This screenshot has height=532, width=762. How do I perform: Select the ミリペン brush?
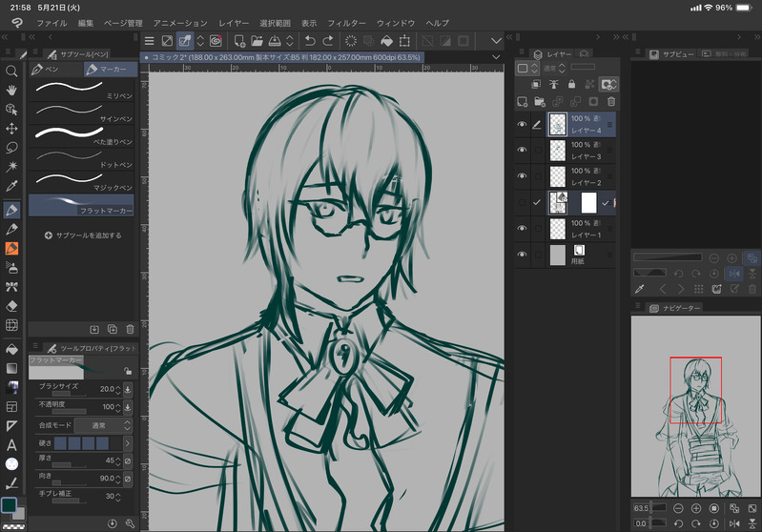tap(81, 91)
